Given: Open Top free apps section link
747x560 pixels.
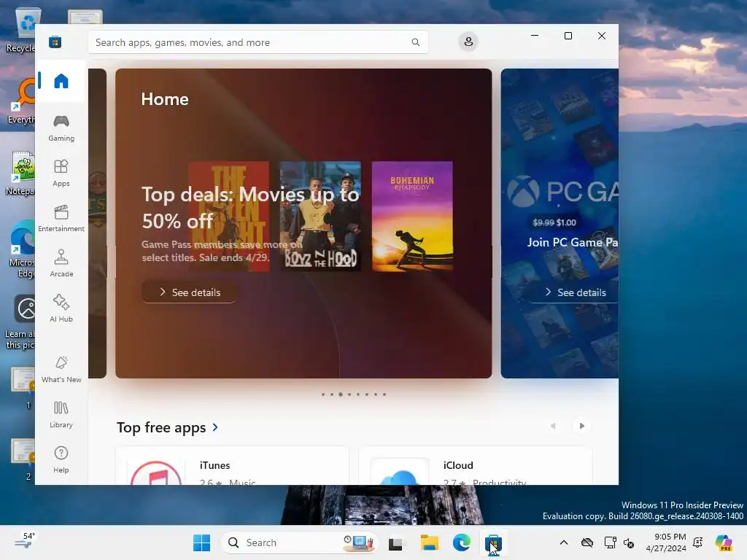Looking at the screenshot, I should (x=167, y=427).
